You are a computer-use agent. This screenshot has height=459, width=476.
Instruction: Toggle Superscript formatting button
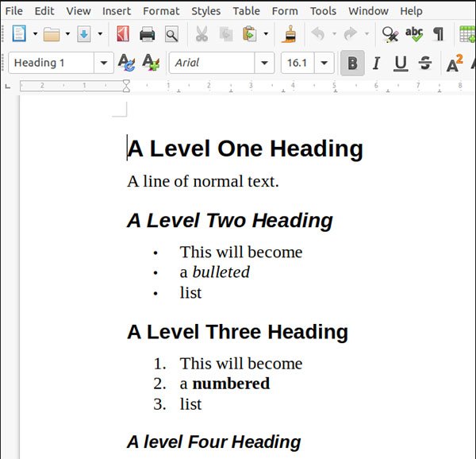[455, 64]
